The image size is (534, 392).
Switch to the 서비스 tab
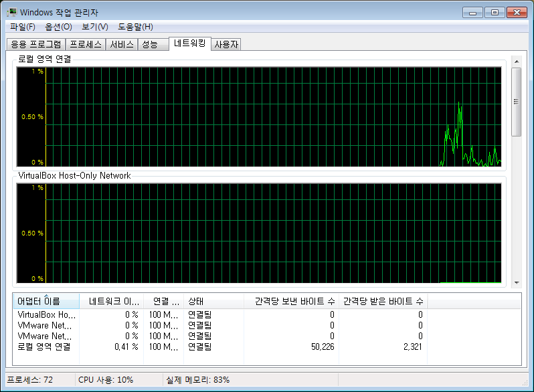pyautogui.click(x=122, y=44)
